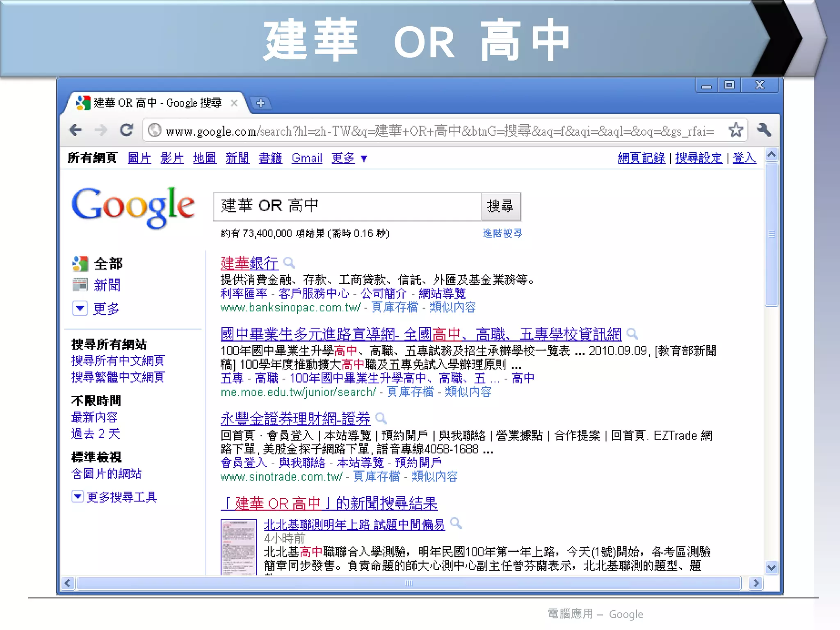Open 會員登入 sitelink under sinotrade result
Image resolution: width=840 pixels, height=630 pixels.
(244, 463)
